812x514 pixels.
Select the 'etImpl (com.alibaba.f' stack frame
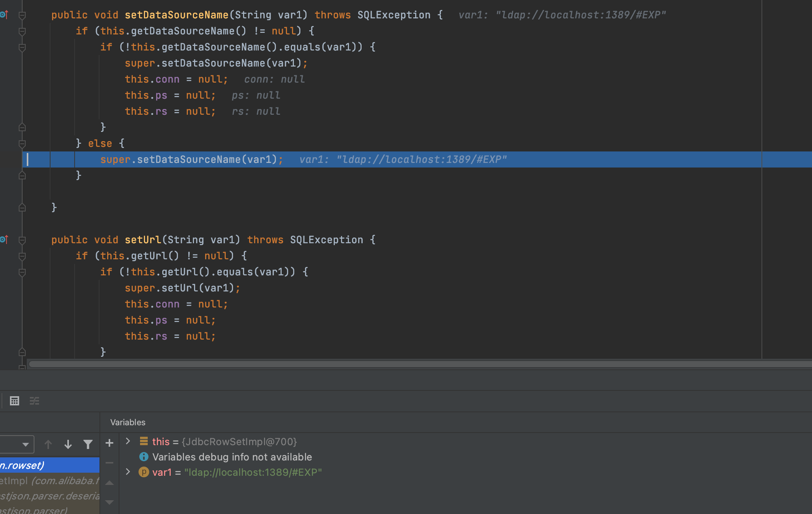click(50, 480)
